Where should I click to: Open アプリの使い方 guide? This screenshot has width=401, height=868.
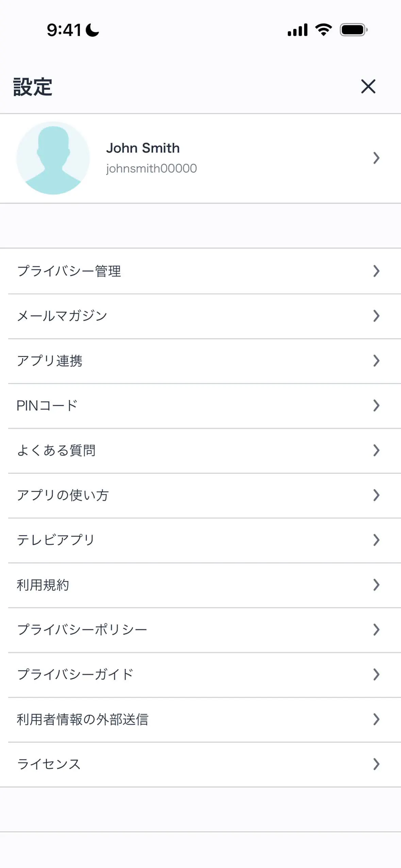click(63, 495)
